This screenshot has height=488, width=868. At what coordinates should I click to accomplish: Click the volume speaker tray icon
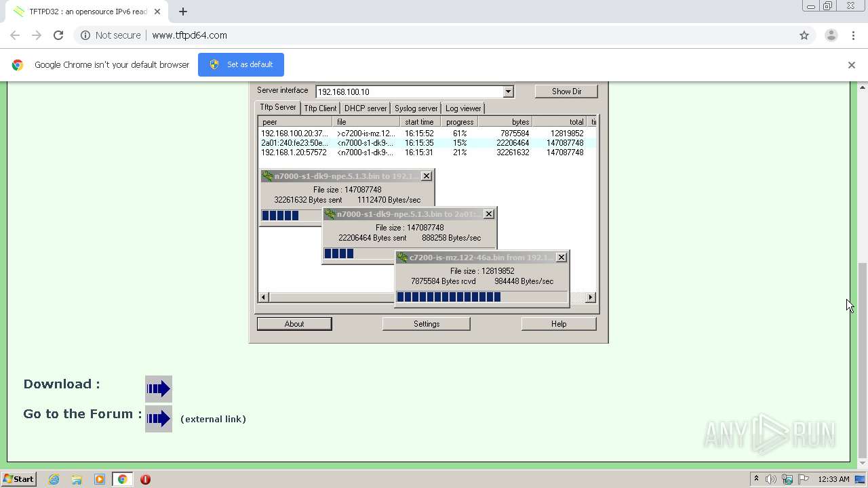(x=771, y=479)
